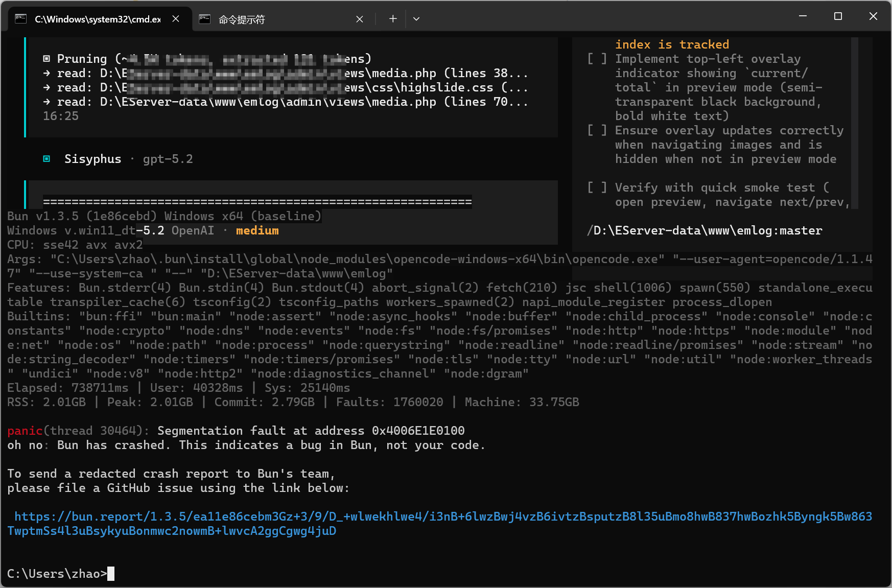This screenshot has width=892, height=588.
Task: Click the square icon beside Pruning
Action: click(46, 59)
